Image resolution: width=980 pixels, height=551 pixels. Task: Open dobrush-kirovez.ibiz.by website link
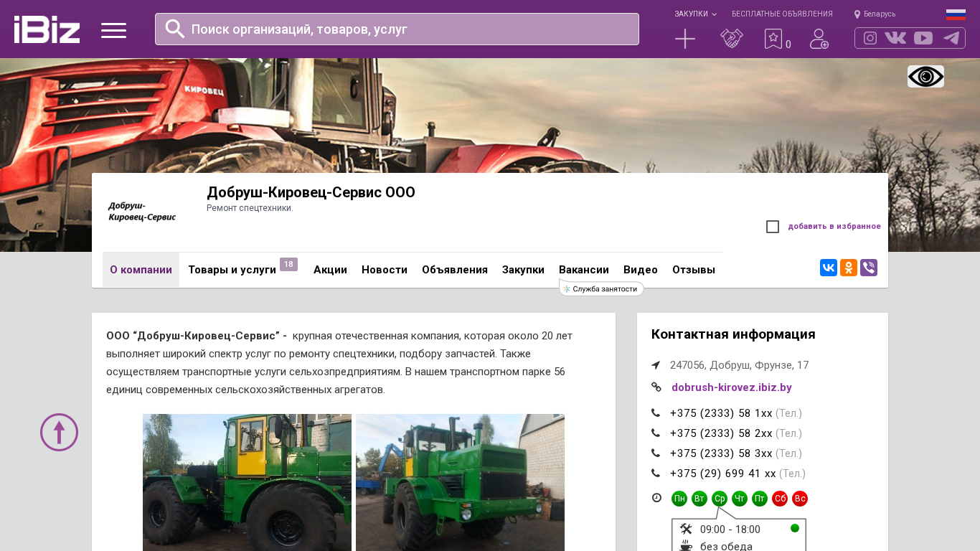(x=732, y=387)
